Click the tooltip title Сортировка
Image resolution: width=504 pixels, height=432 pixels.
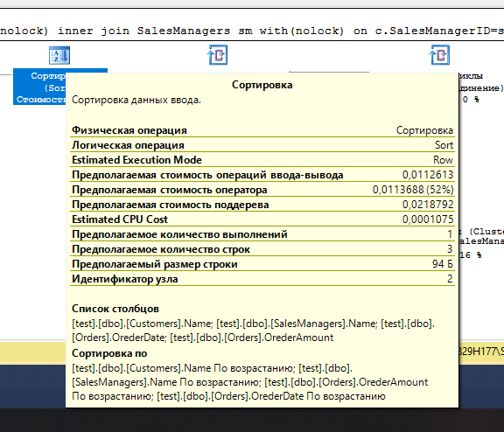[262, 85]
